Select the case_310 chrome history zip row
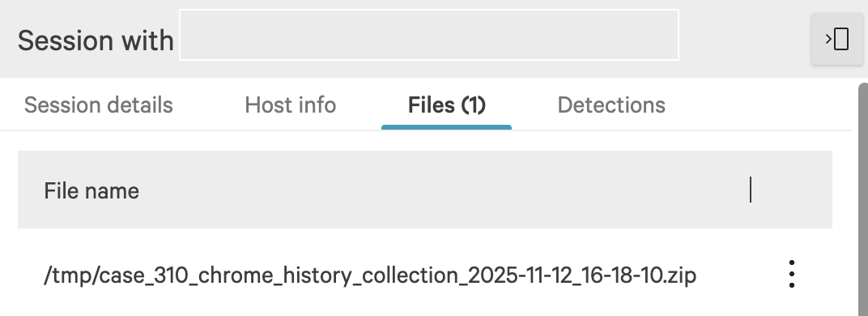Screen dimensions: 868x316 [x=425, y=274]
